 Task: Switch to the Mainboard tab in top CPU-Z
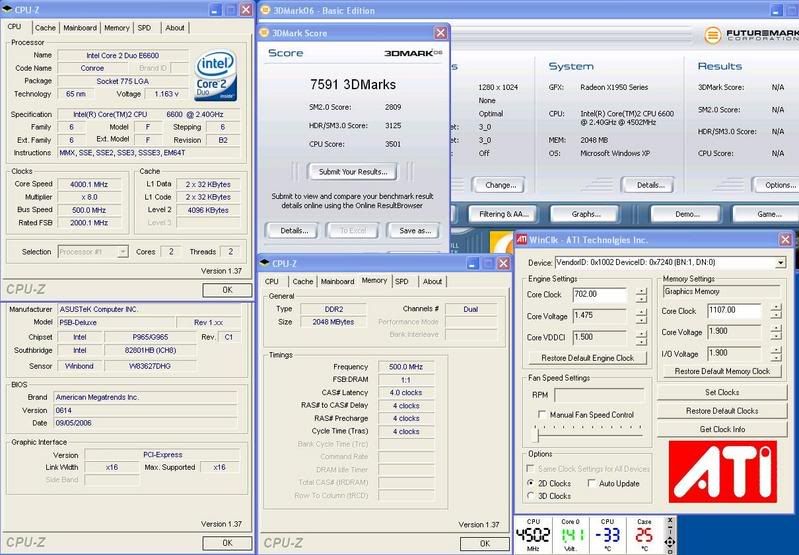[x=80, y=28]
